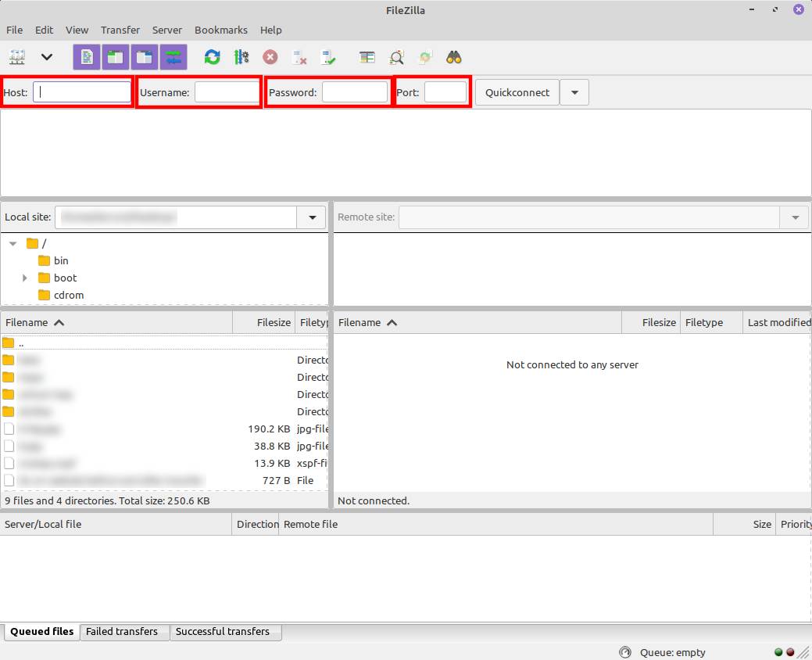
Task: Select the boot folder in tree
Action: 65,278
